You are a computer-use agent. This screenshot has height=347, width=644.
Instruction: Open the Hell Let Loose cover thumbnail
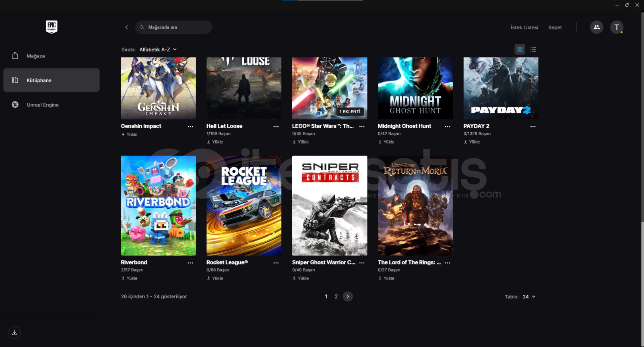tap(244, 88)
